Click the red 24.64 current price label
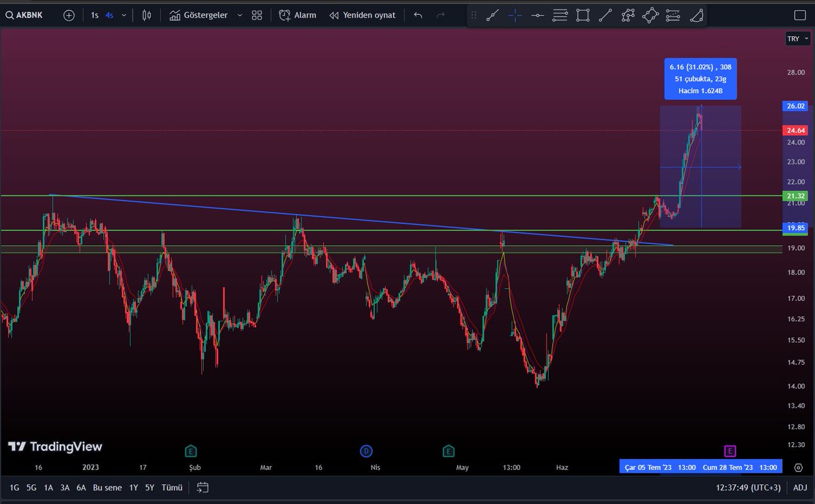This screenshot has height=504, width=815. 795,130
